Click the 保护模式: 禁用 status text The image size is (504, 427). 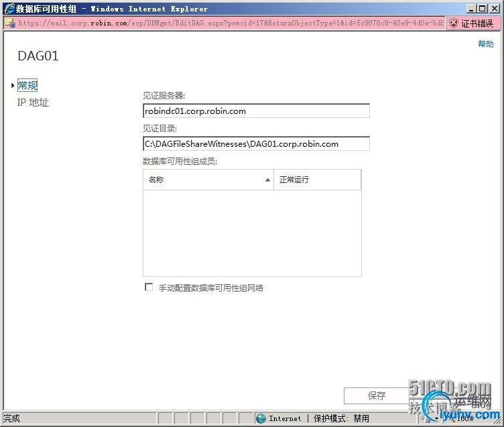(341, 418)
